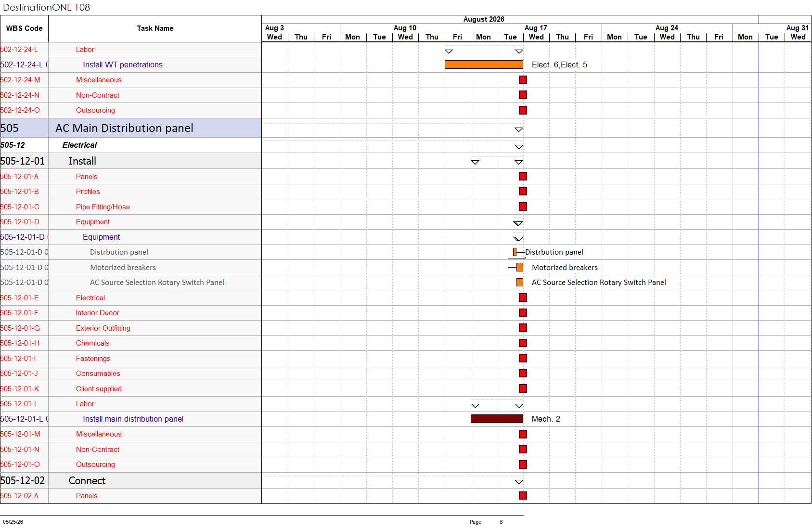Click red milestone for 505-12-01-A Panels
The width and height of the screenshot is (812, 528).
523,176
